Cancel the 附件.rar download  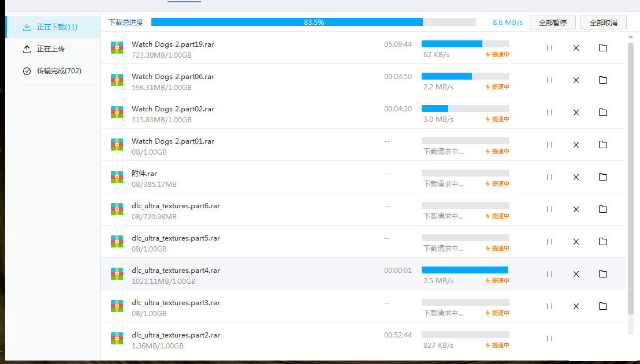(576, 177)
